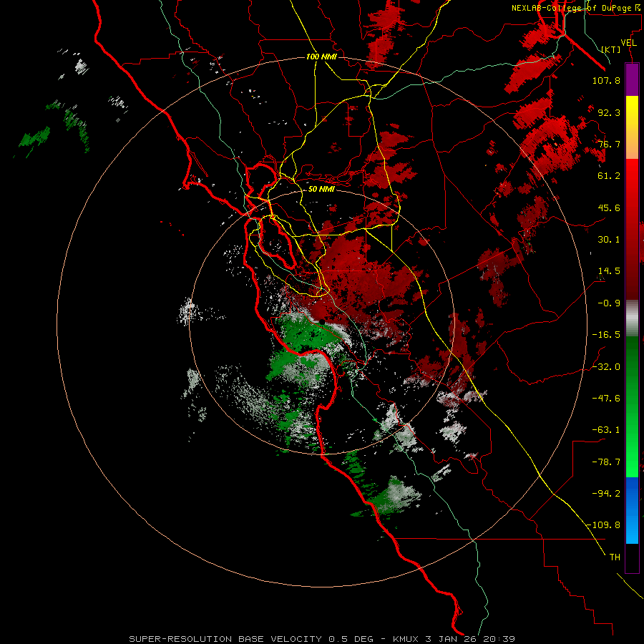This screenshot has width=644, height=644.
Task: Select the "VEL" legend title
Action: pyautogui.click(x=629, y=43)
